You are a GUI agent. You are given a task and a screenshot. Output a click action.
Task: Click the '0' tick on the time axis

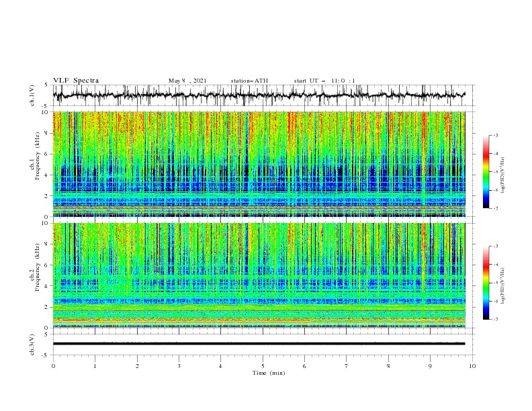(x=53, y=366)
